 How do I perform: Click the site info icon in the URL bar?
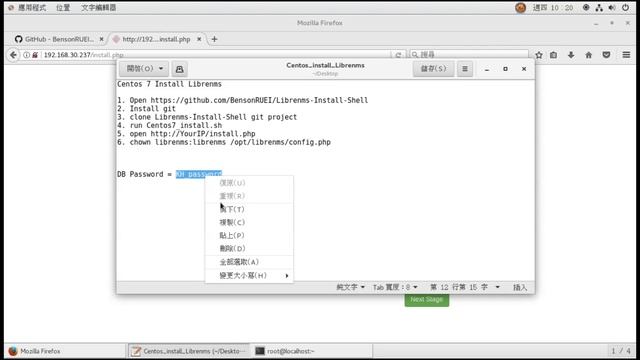(27, 55)
